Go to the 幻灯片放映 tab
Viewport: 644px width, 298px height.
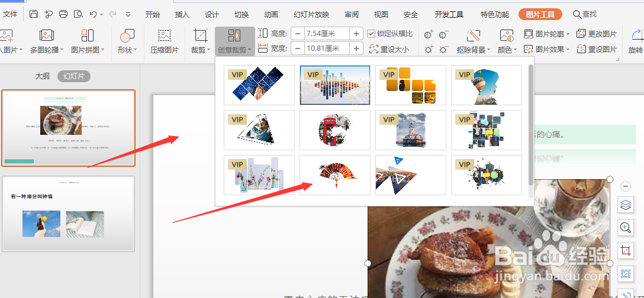311,14
